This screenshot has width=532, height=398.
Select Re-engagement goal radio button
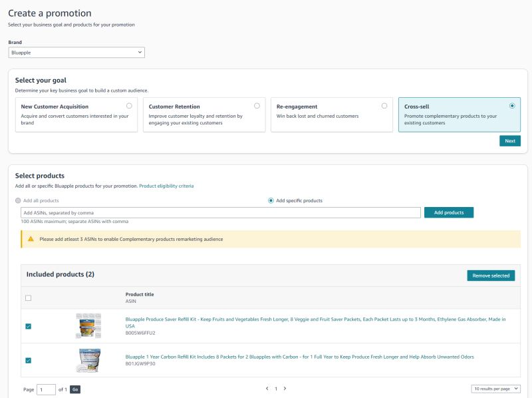pyautogui.click(x=384, y=106)
